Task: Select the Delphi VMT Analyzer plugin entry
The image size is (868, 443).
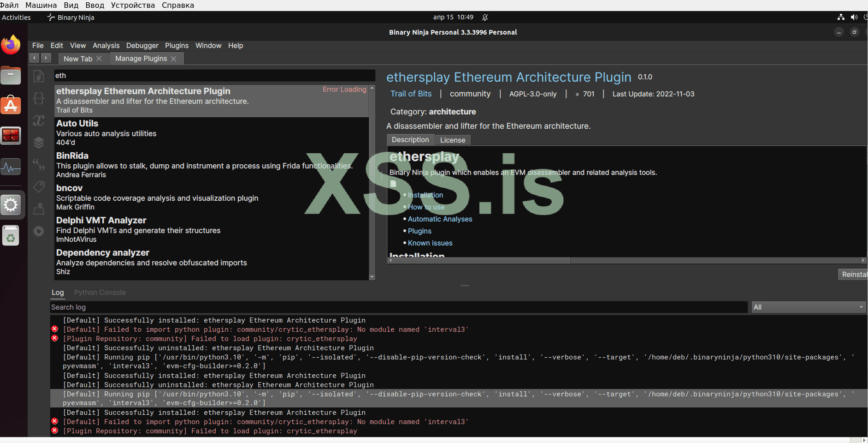Action: point(212,230)
